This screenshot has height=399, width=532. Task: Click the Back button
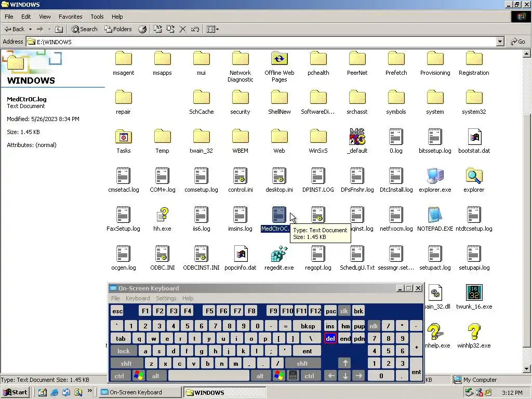15,29
